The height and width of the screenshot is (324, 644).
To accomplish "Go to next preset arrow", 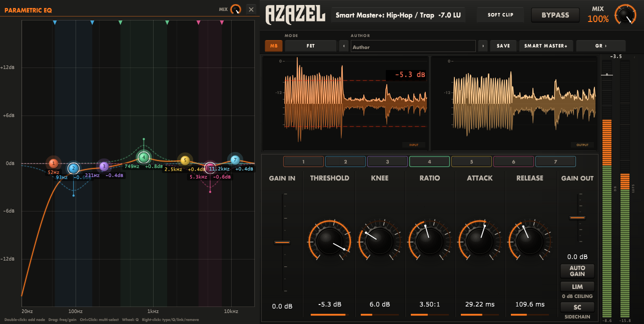I will tap(483, 46).
